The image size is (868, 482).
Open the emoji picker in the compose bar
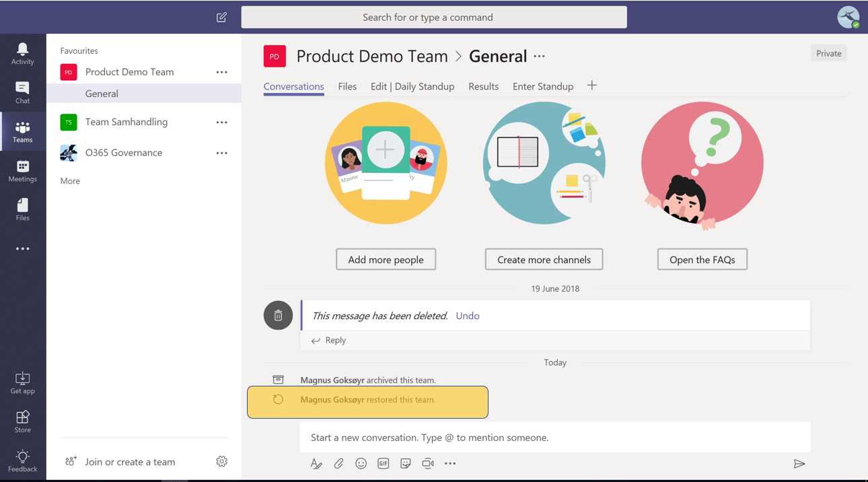pyautogui.click(x=361, y=463)
